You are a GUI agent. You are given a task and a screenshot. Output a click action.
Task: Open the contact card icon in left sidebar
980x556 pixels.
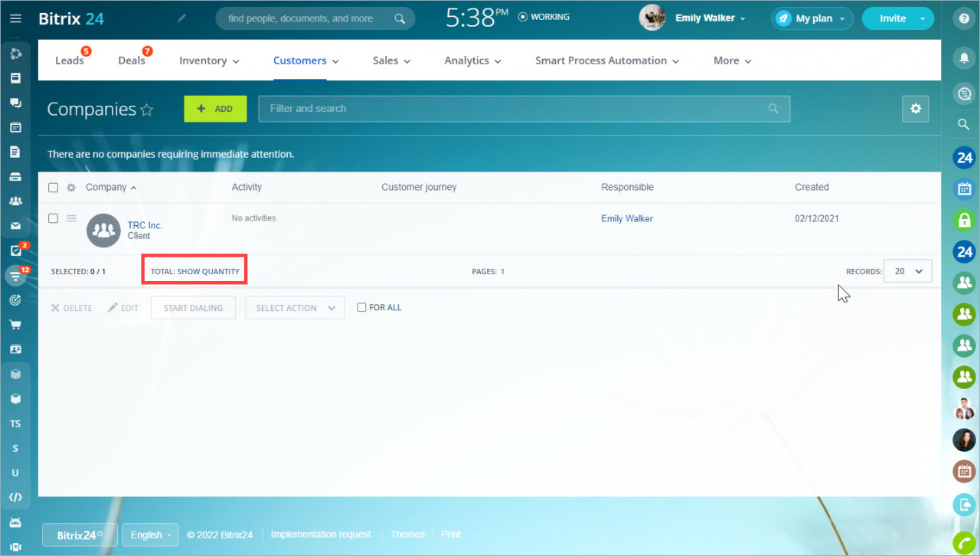coord(15,349)
